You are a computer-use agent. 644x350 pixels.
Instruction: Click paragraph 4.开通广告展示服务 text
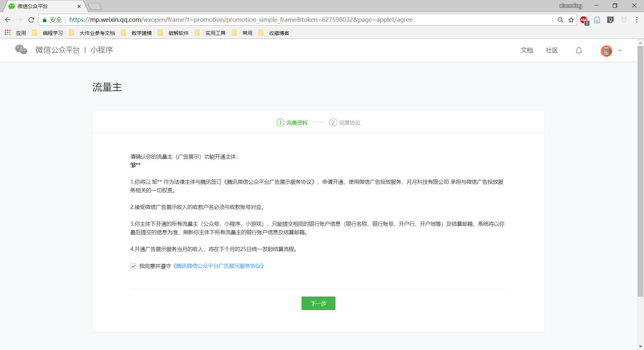click(x=214, y=249)
